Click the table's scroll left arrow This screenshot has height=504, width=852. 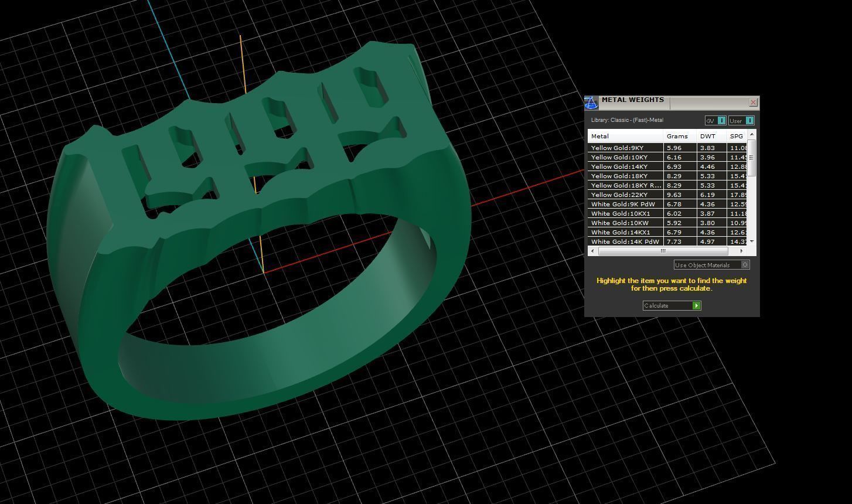(x=592, y=251)
